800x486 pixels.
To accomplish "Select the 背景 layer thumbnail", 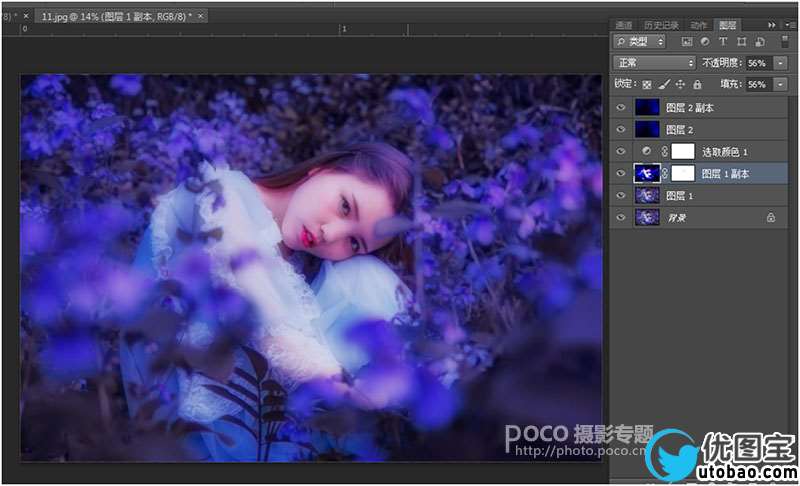I will coord(647,218).
